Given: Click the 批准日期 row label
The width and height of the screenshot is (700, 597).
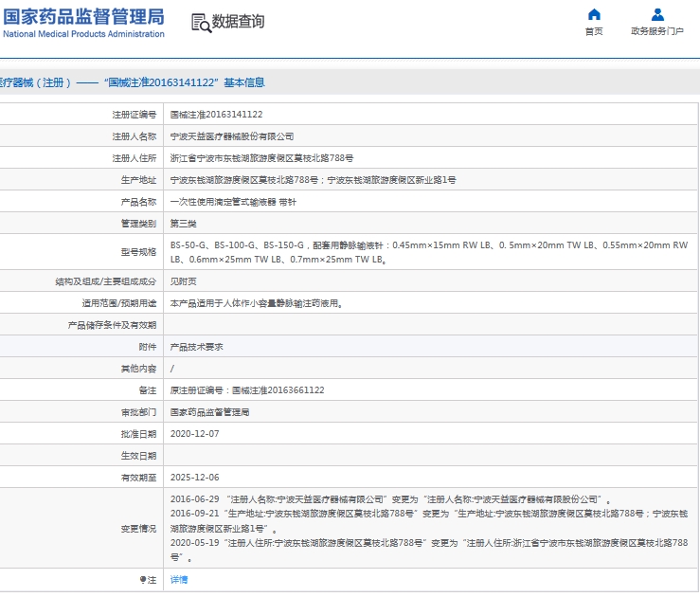Looking at the screenshot, I should [x=139, y=434].
